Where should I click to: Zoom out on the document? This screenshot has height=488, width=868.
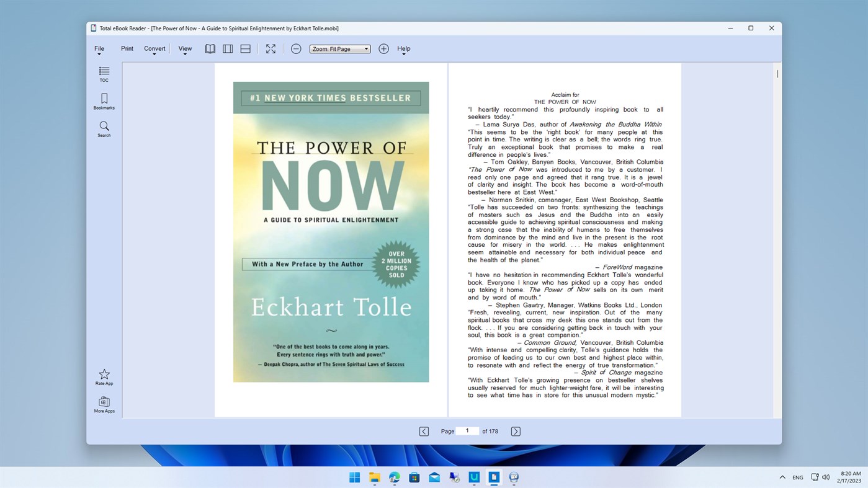click(x=296, y=48)
